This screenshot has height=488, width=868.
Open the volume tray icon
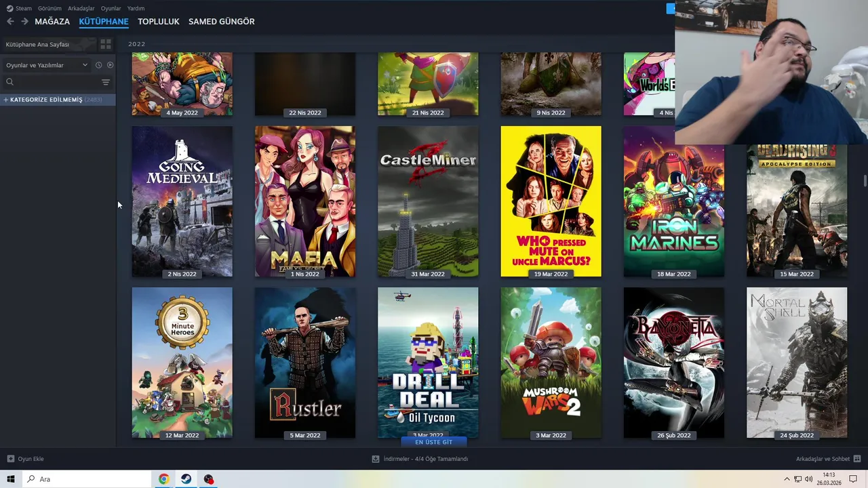[808, 479]
